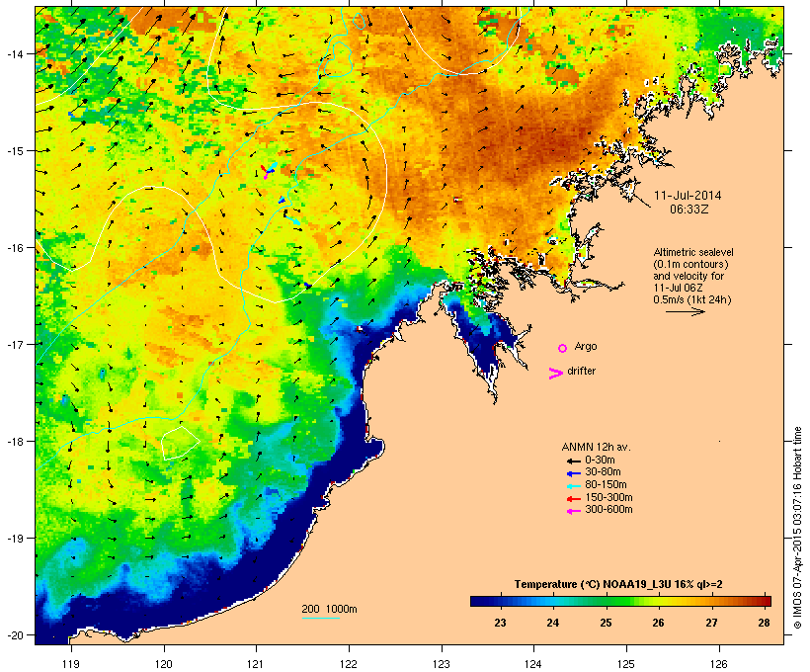Click the longitude axis label '122'
The height and width of the screenshot is (672, 810).
[x=349, y=664]
